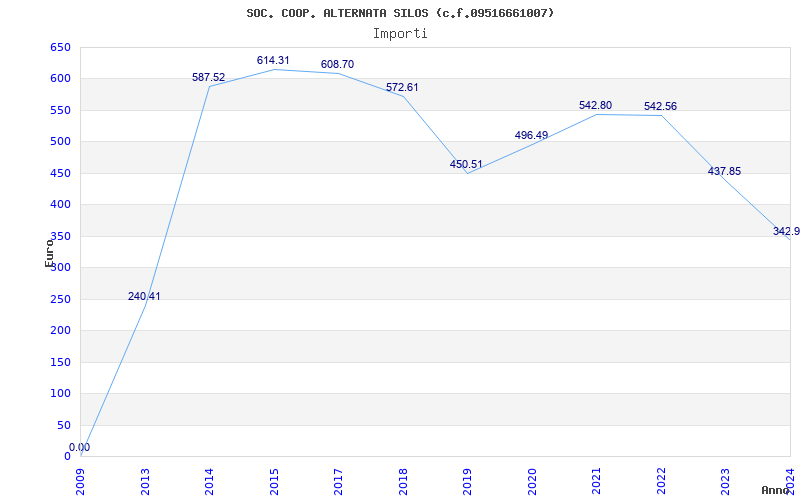Click the Euro y-axis title
This screenshot has height=500, width=800.
(x=49, y=253)
